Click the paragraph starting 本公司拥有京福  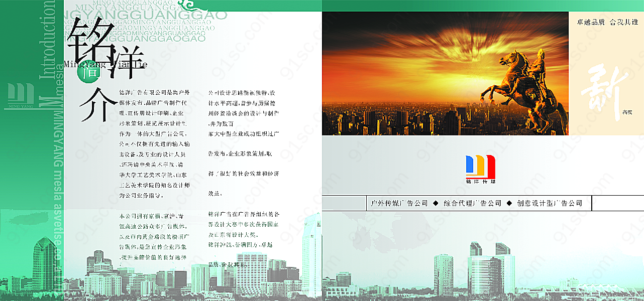154,236
